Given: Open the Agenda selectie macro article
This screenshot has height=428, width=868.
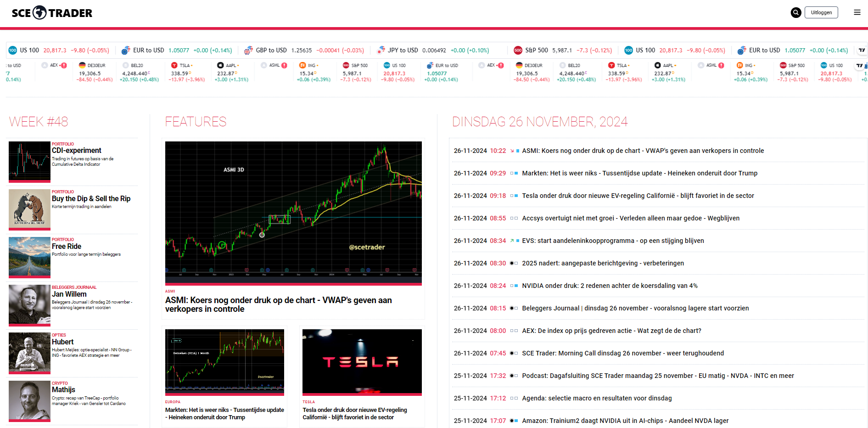Looking at the screenshot, I should [x=597, y=398].
